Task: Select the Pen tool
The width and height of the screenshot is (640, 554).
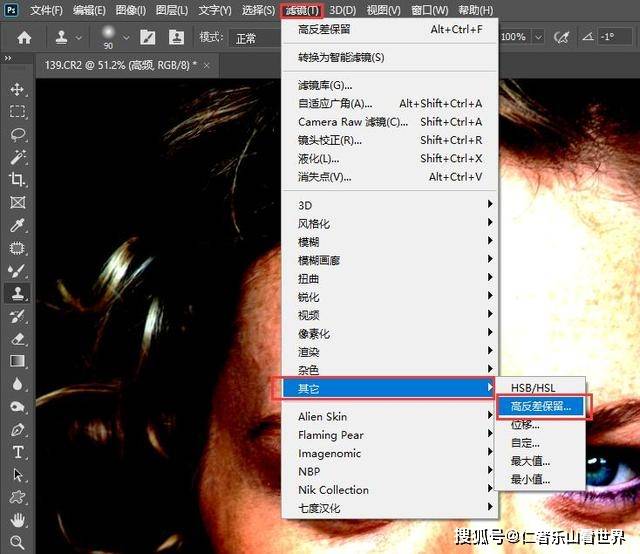Action: [17, 429]
